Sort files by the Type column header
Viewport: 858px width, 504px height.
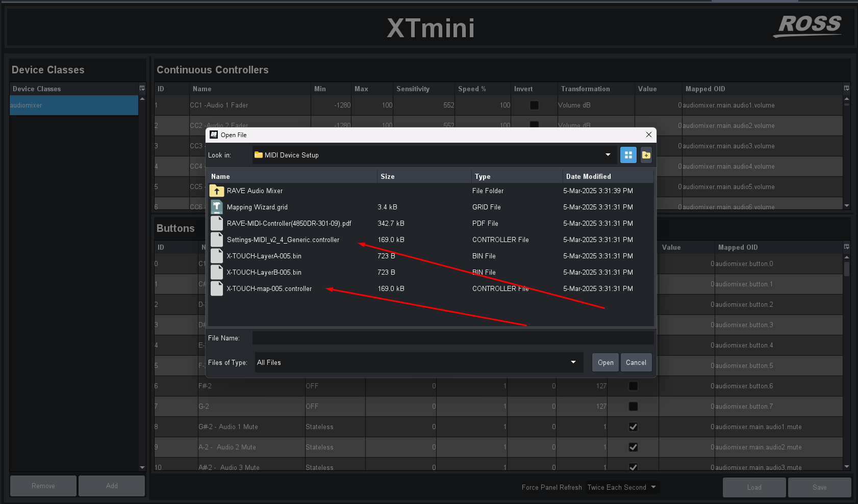[517, 176]
